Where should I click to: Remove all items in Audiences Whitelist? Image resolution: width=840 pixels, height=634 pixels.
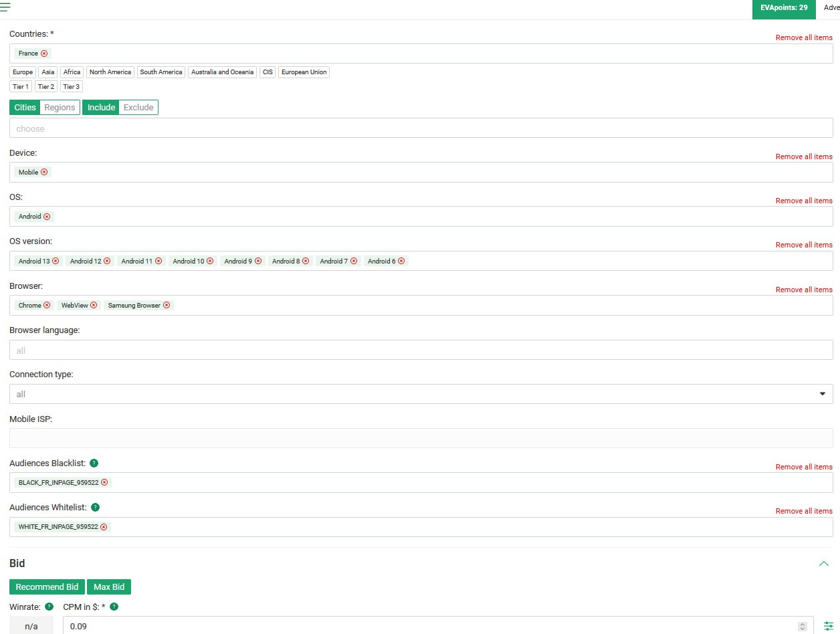(804, 511)
